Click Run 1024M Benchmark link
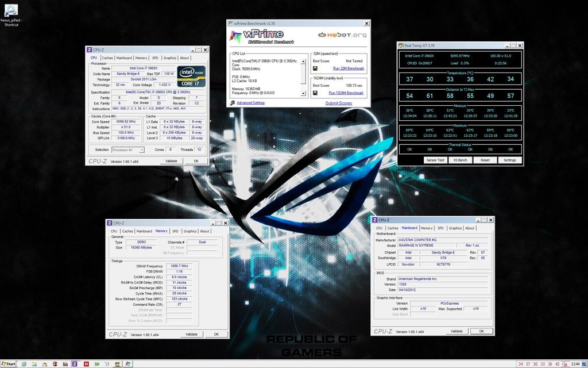The width and height of the screenshot is (588, 368). [x=346, y=93]
